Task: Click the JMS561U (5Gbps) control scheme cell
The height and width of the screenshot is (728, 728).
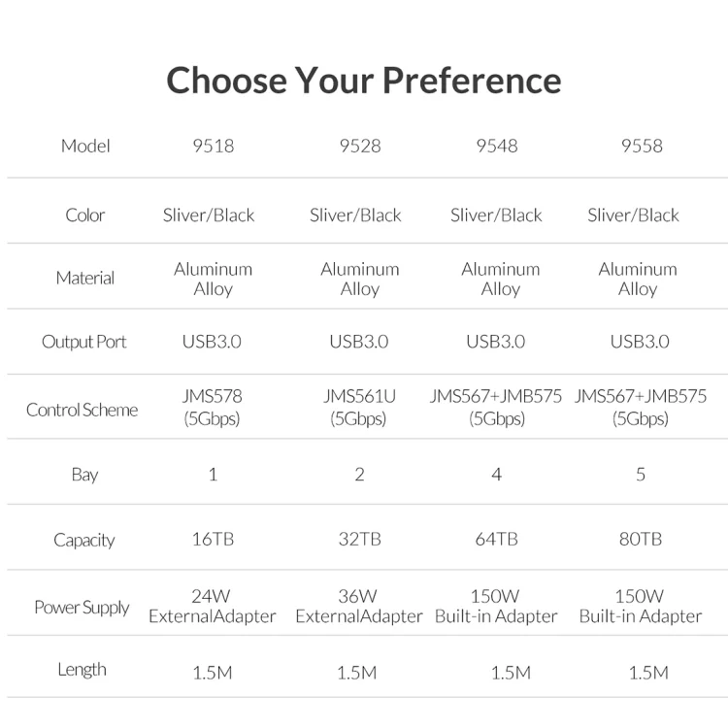Action: (x=359, y=408)
